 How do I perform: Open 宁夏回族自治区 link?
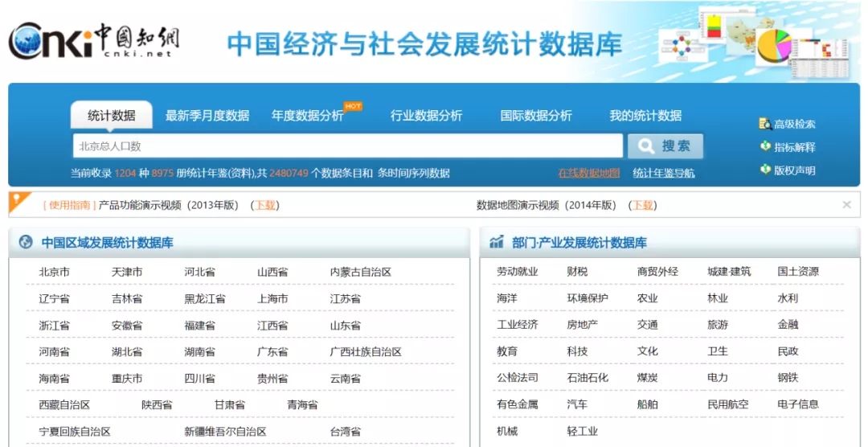click(75, 432)
